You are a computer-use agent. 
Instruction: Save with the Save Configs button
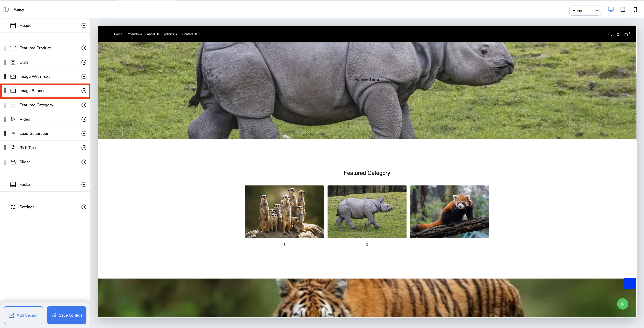click(x=67, y=315)
